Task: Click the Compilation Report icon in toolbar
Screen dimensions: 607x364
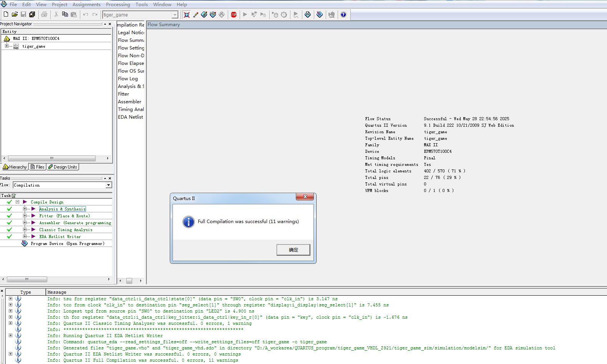Action: [x=308, y=15]
